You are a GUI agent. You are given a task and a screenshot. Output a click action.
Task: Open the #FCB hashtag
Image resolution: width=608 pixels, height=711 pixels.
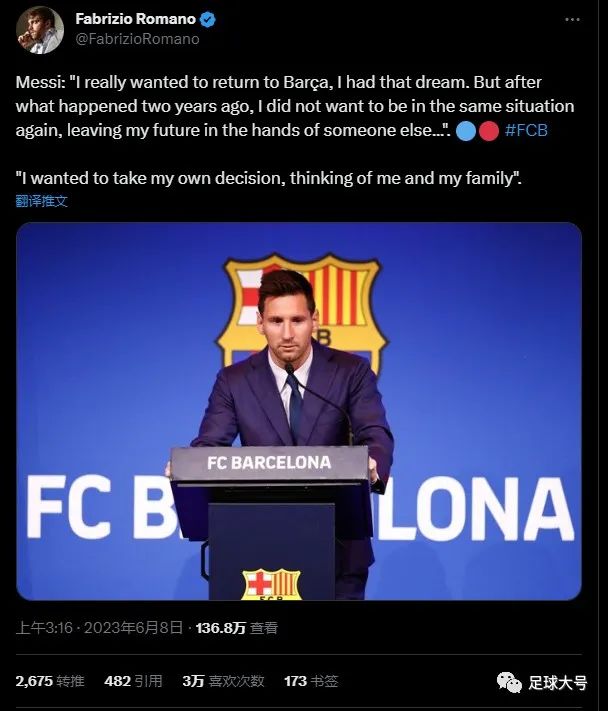pos(525,129)
